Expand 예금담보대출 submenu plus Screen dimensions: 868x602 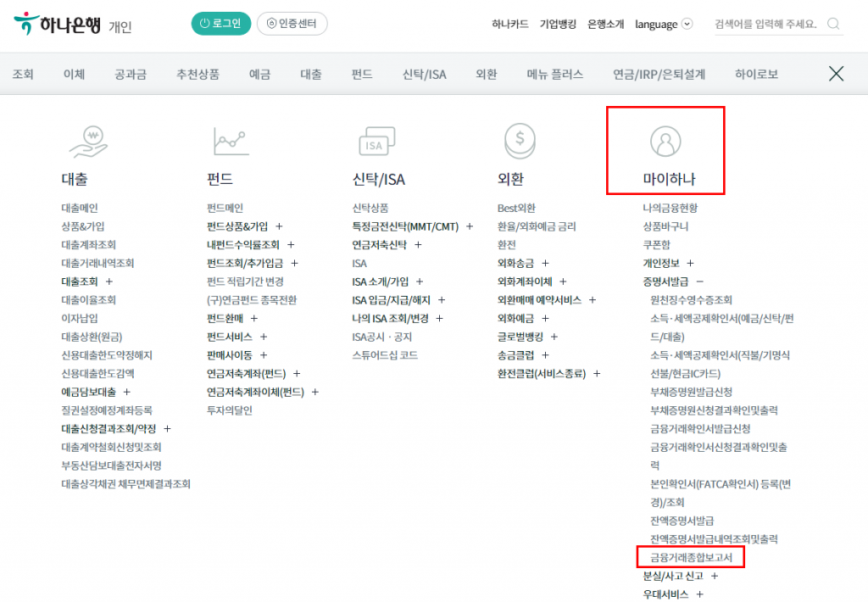click(127, 392)
